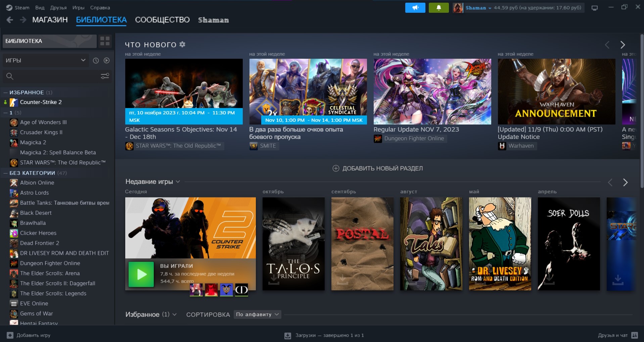Image resolution: width=644 pixels, height=342 pixels.
Task: Collapse the БЕЗ КАТЕГОРИИ section
Action: [5, 173]
